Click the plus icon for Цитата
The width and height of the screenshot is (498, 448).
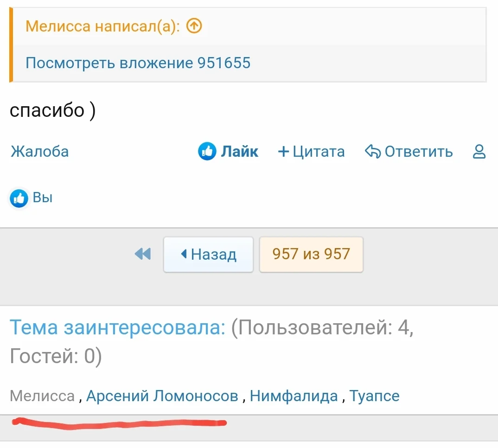(283, 152)
